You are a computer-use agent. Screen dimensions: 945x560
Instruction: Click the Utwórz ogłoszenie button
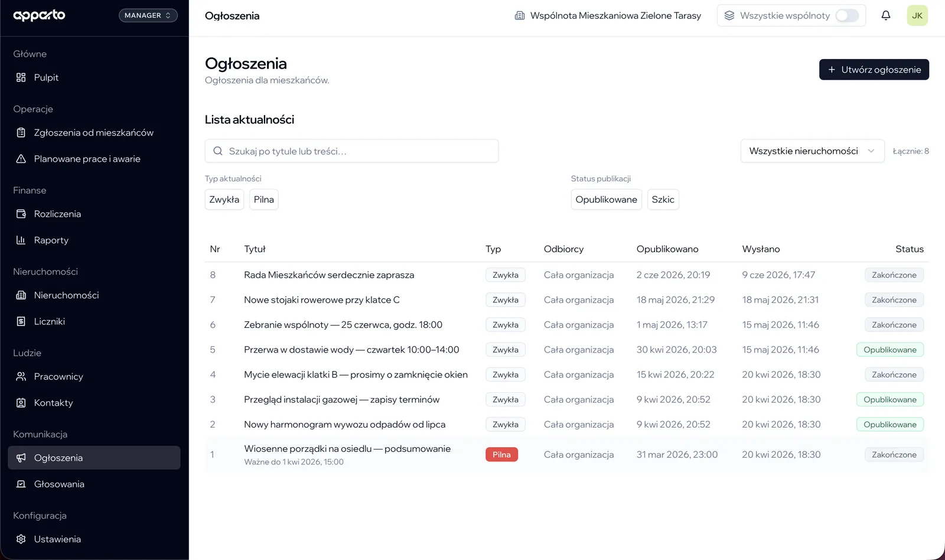click(x=874, y=70)
